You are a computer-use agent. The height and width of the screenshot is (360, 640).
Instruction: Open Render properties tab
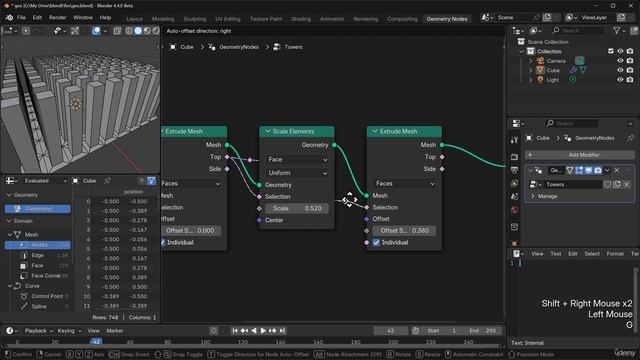click(514, 157)
